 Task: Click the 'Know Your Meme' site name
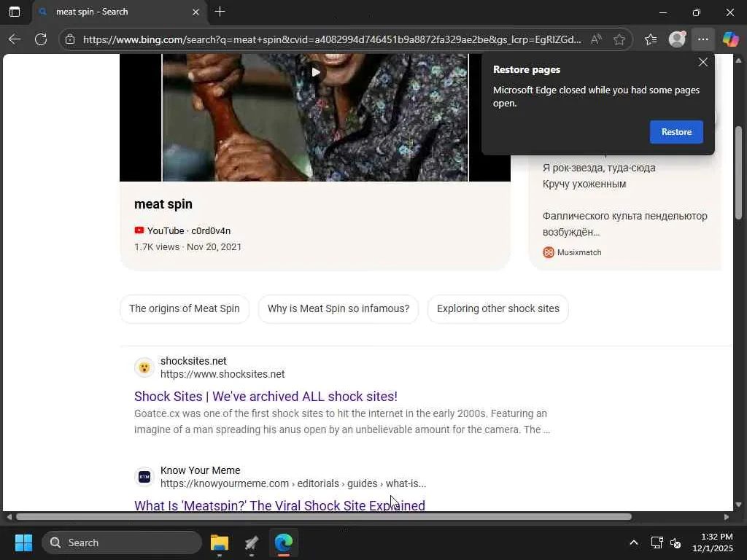(200, 470)
